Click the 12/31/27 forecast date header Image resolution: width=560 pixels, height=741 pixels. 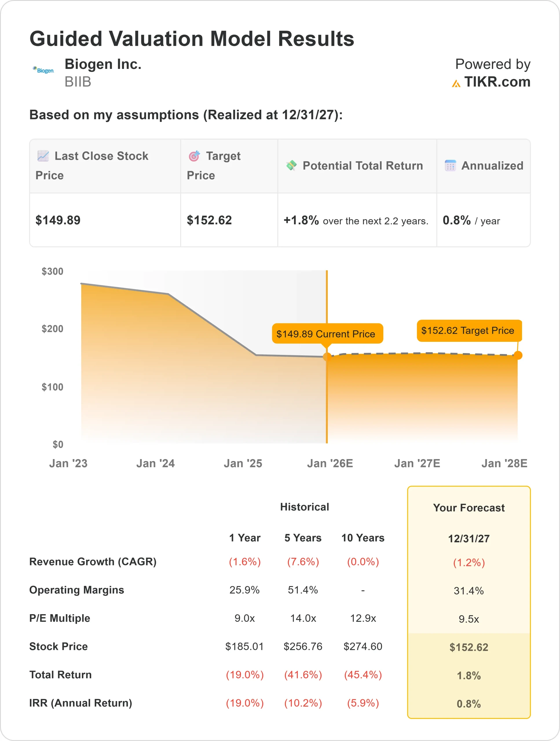(x=469, y=539)
